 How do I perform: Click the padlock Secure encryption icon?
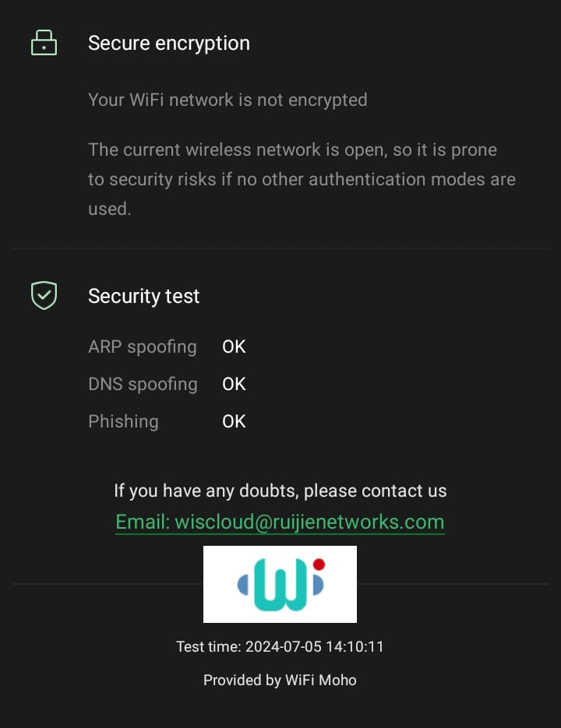[44, 43]
